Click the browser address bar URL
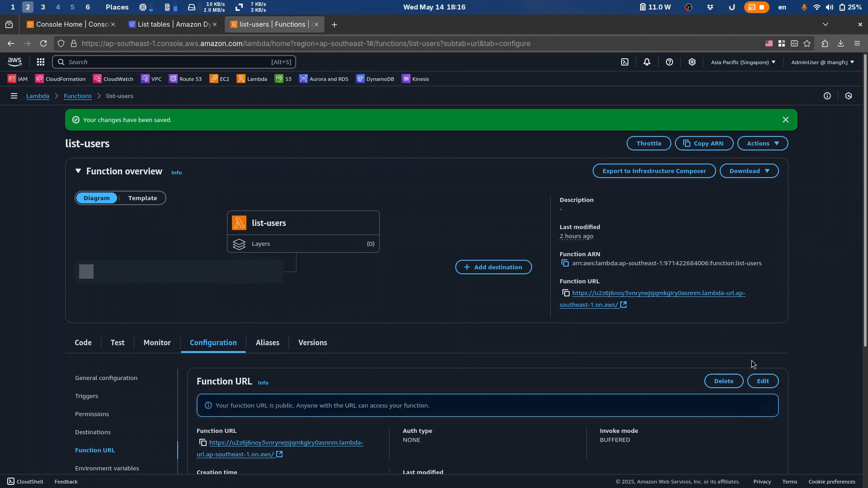868x488 pixels. tap(306, 44)
